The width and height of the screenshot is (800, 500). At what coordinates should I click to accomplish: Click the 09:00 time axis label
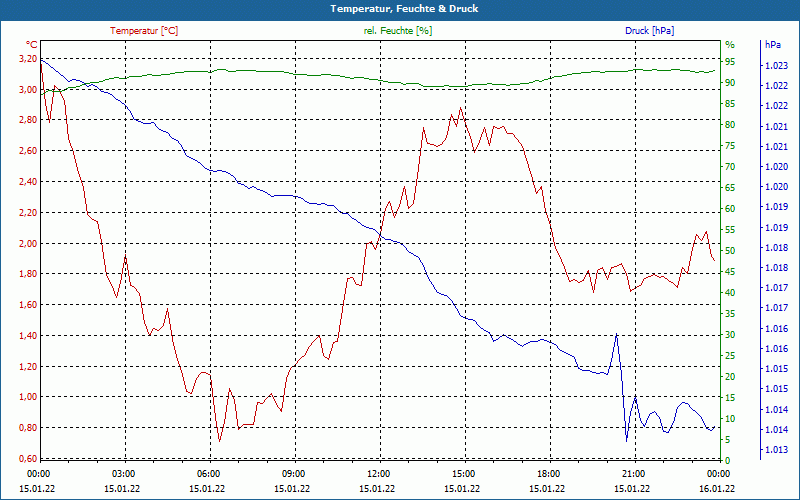point(293,473)
